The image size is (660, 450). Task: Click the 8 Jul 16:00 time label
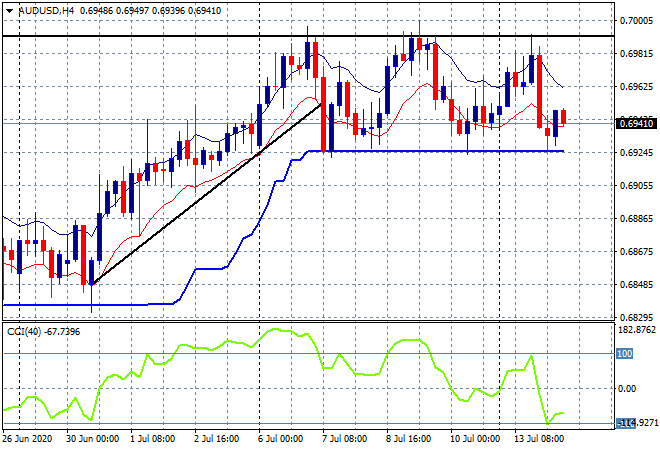[408, 439]
